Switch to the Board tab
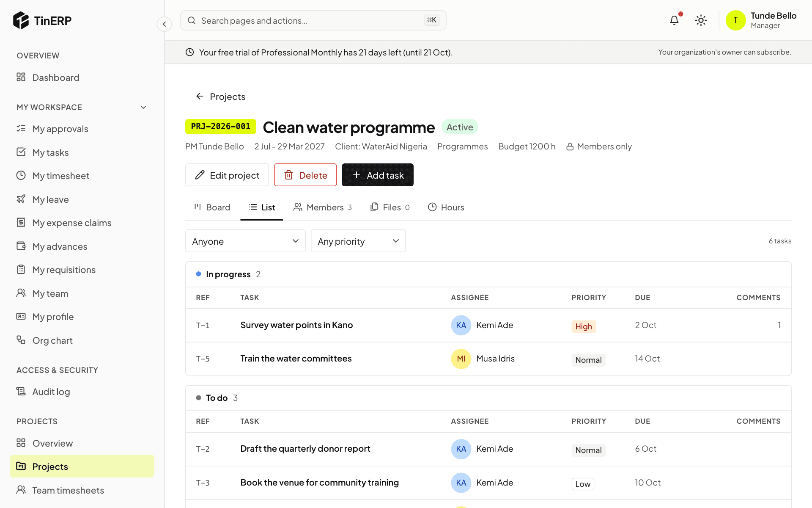This screenshot has width=812, height=508. pyautogui.click(x=212, y=207)
